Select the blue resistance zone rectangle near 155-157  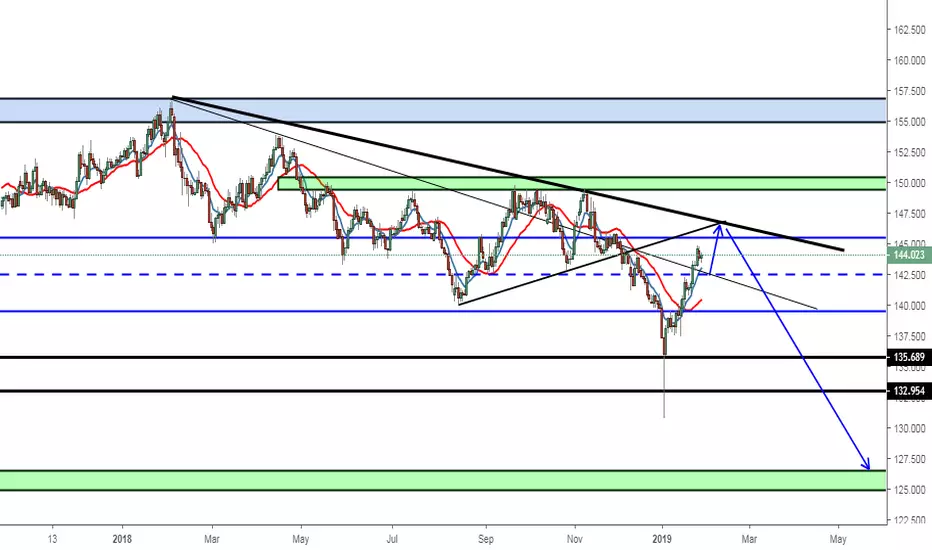[x=443, y=111]
